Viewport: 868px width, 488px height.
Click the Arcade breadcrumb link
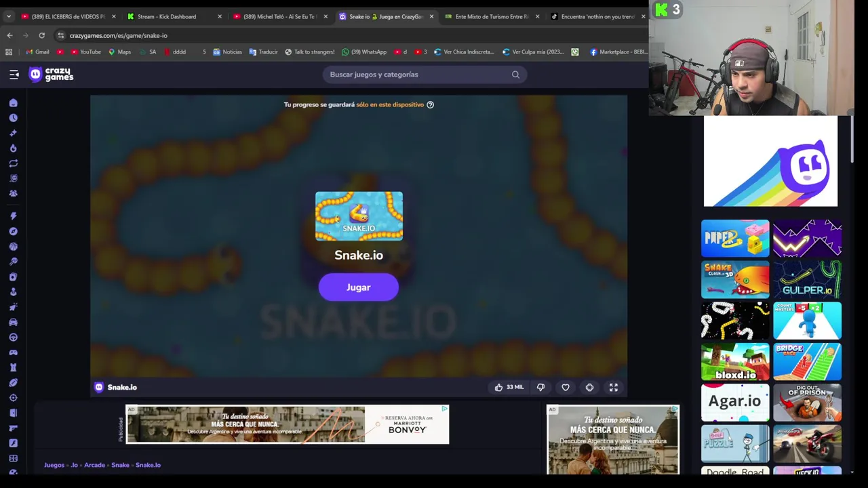pyautogui.click(x=94, y=465)
